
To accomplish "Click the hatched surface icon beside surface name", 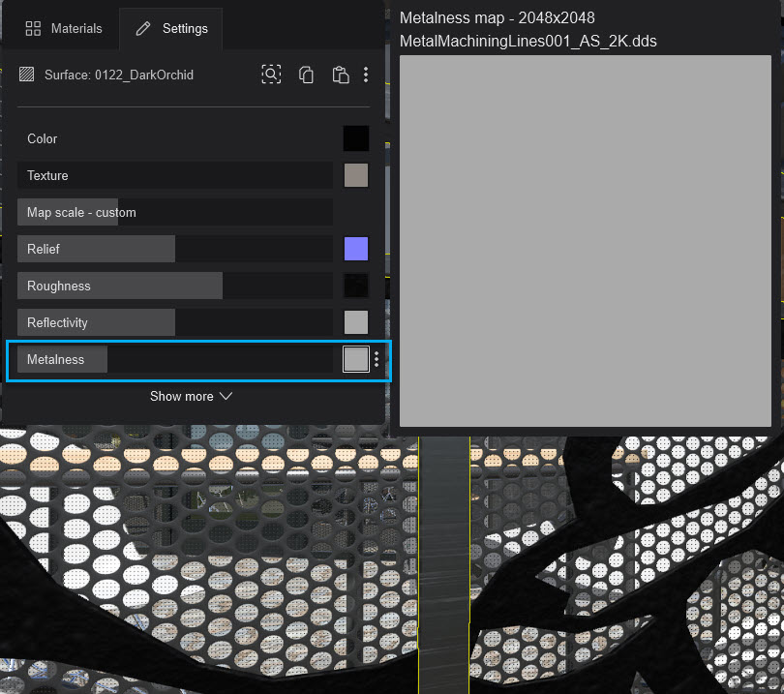I will point(27,75).
